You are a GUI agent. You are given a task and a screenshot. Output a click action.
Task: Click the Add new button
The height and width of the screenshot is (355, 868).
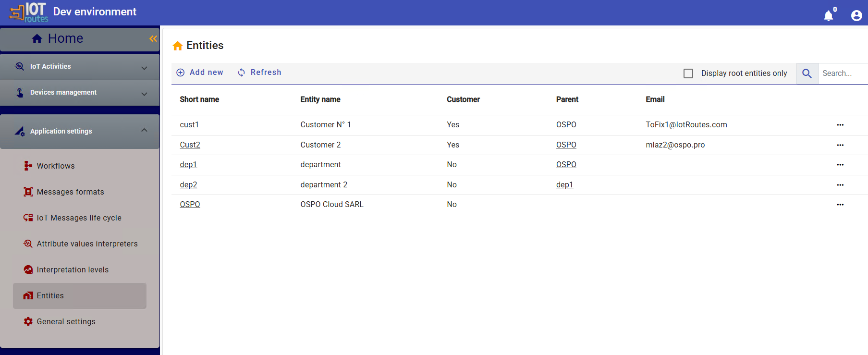(x=200, y=73)
